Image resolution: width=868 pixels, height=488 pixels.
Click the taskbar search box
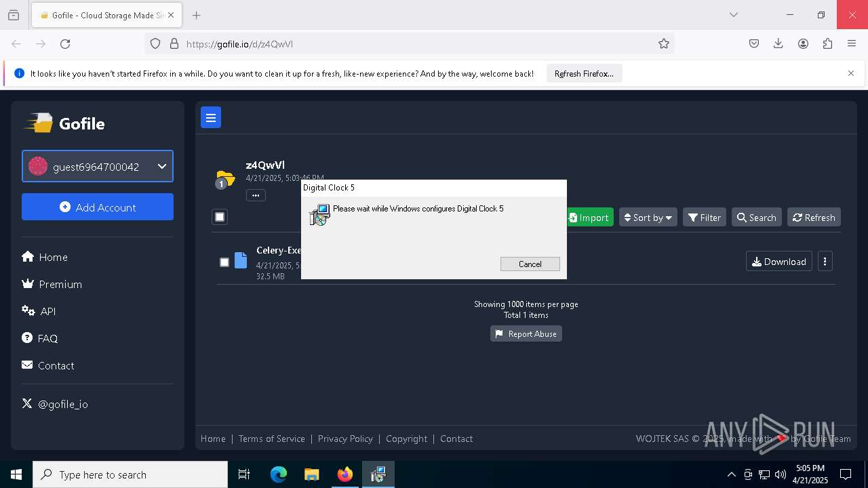130,474
